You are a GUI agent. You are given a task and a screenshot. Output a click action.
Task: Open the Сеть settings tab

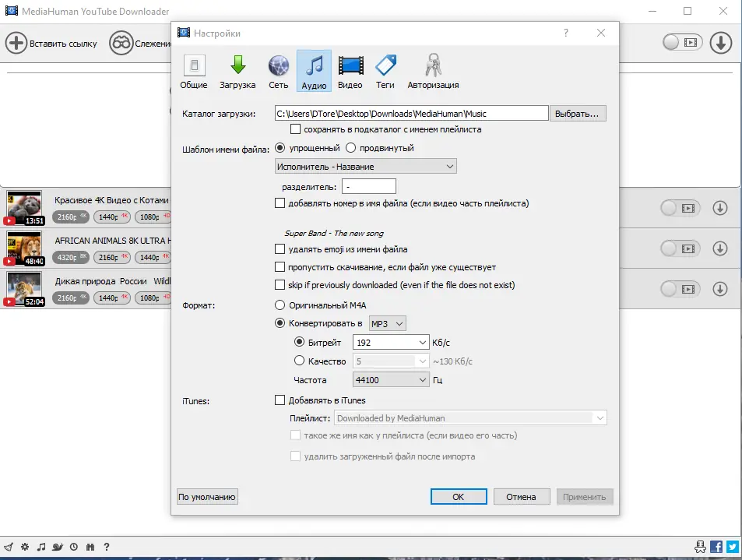tap(278, 71)
